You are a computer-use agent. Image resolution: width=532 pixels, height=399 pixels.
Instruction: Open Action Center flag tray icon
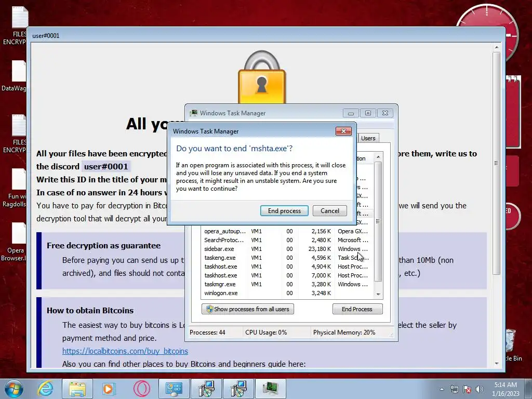[x=467, y=389]
